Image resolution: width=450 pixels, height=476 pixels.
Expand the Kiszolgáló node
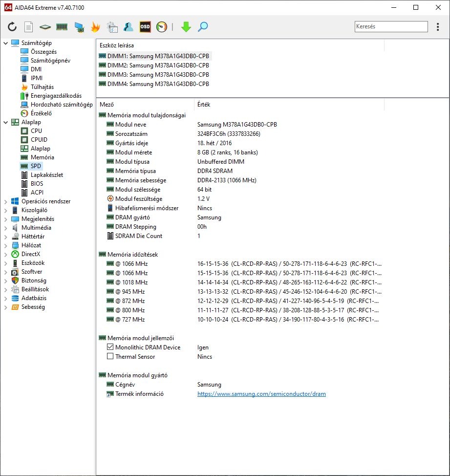point(5,210)
